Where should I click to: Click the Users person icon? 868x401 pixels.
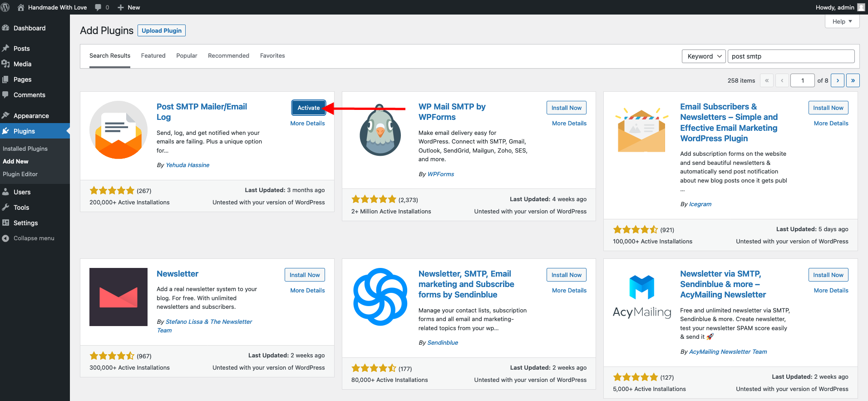point(5,192)
